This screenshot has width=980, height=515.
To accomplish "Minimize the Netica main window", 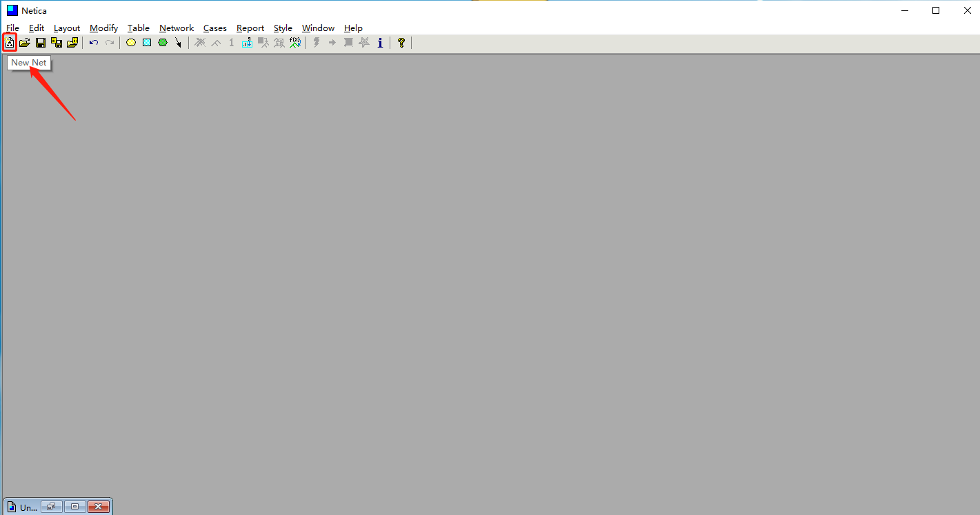I will [x=904, y=10].
